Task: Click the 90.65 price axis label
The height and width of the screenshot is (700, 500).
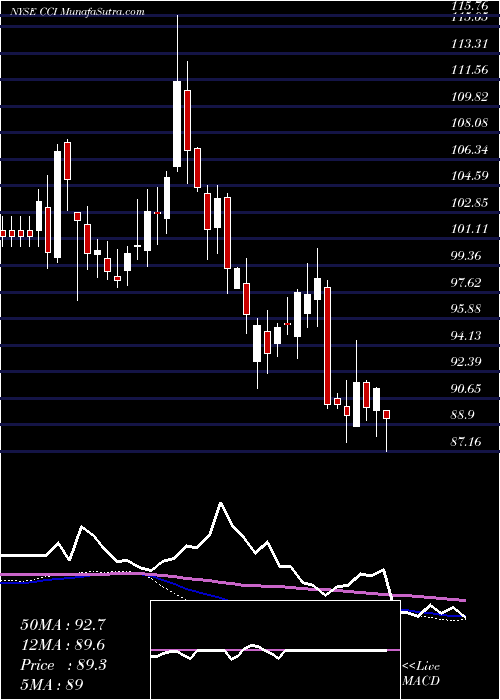Action: point(466,388)
